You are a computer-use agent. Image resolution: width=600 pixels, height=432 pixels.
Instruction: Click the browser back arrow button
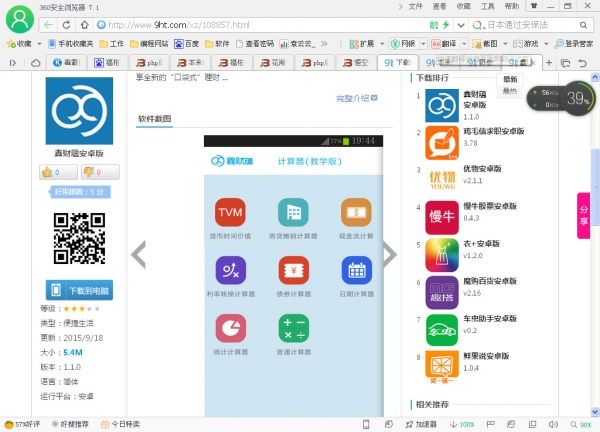[48, 25]
